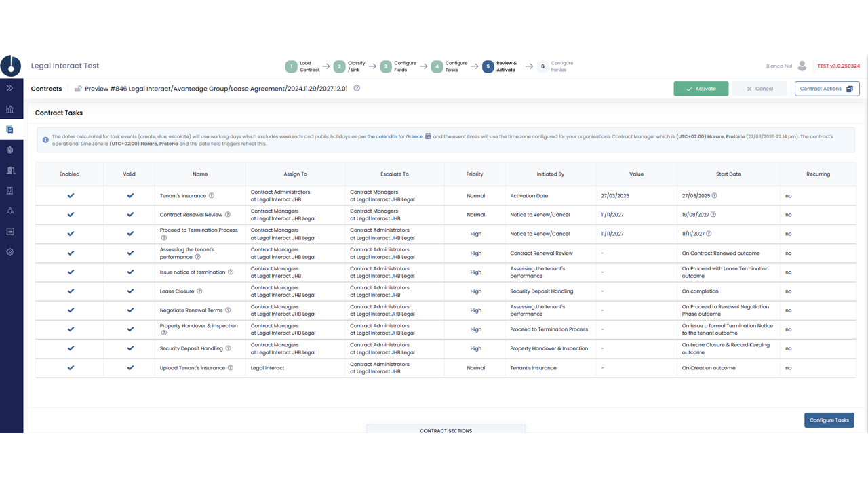The width and height of the screenshot is (868, 488).
Task: Click help icon next to Negotiate Renewal Terms
Action: 228,310
